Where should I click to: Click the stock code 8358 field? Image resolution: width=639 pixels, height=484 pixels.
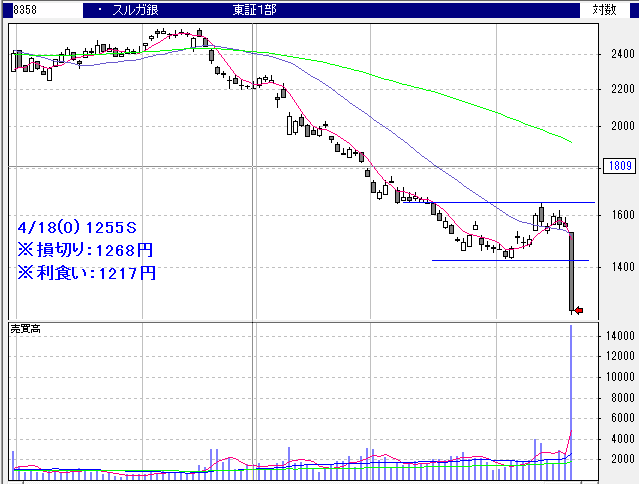pos(14,10)
